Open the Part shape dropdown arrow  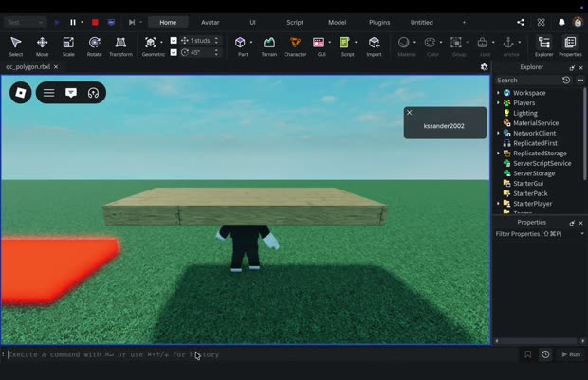251,43
